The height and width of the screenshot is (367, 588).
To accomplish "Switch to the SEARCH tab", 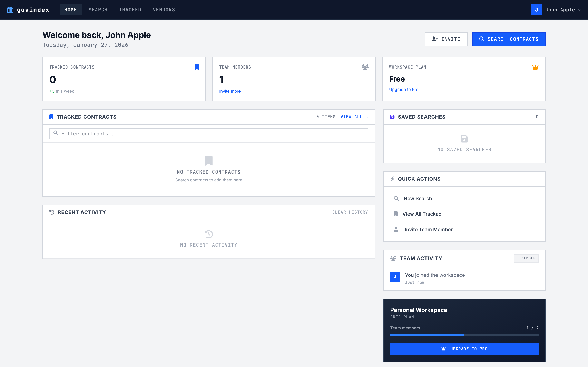I will (98, 10).
